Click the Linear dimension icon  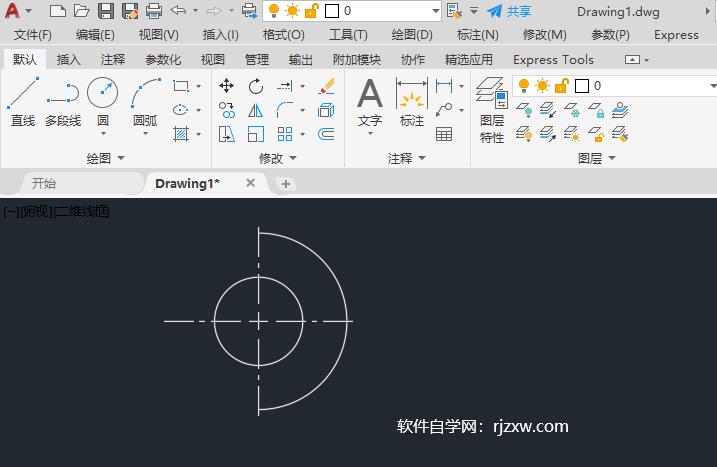click(444, 86)
